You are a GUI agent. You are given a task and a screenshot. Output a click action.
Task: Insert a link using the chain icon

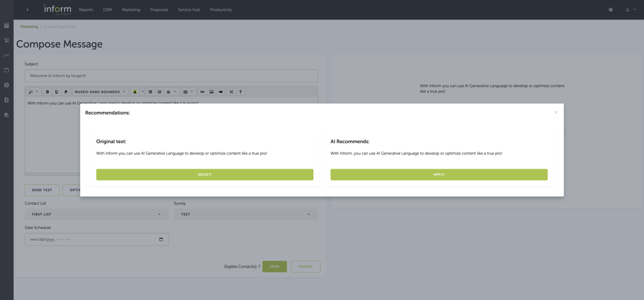(x=202, y=92)
